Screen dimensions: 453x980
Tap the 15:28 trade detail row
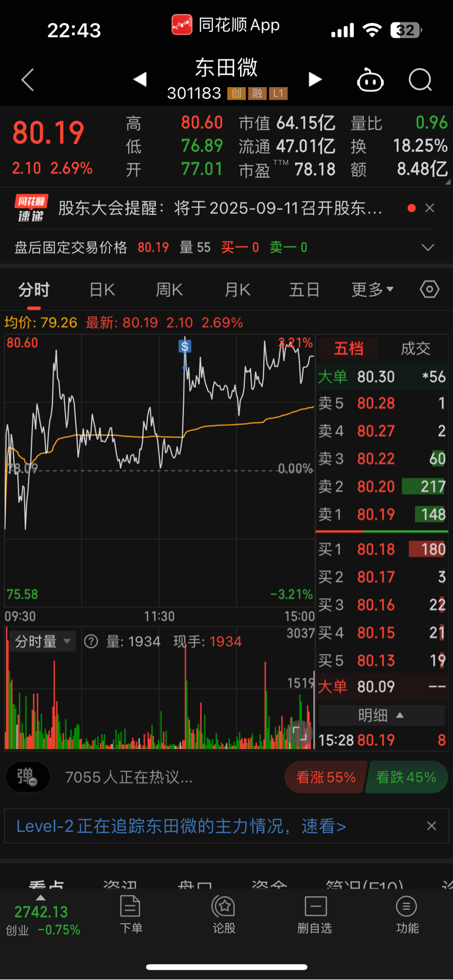coord(382,740)
